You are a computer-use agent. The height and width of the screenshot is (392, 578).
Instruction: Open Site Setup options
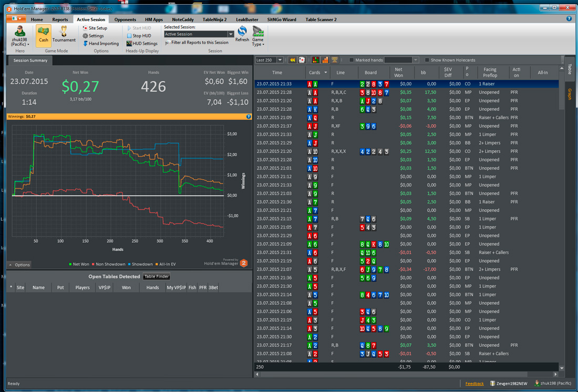[95, 28]
